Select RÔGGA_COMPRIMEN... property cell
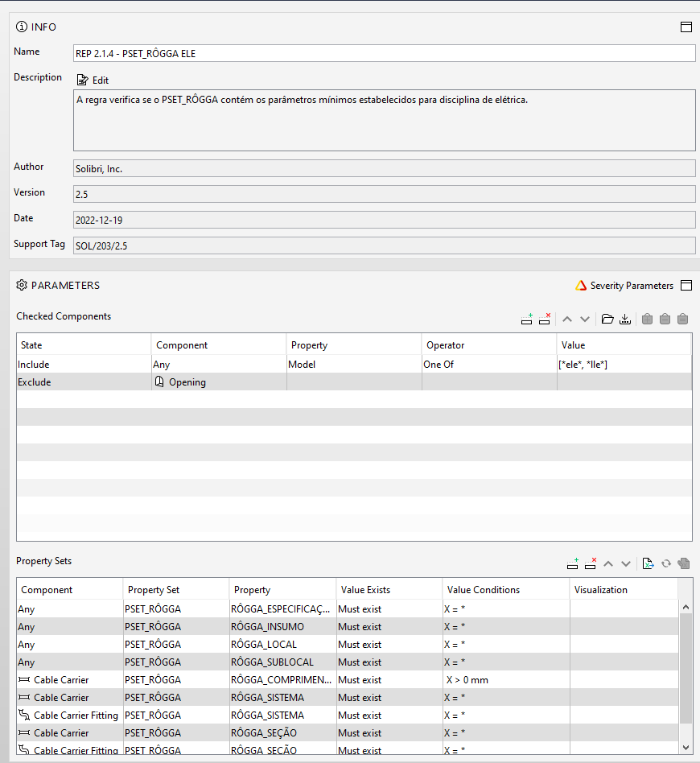 click(x=282, y=680)
